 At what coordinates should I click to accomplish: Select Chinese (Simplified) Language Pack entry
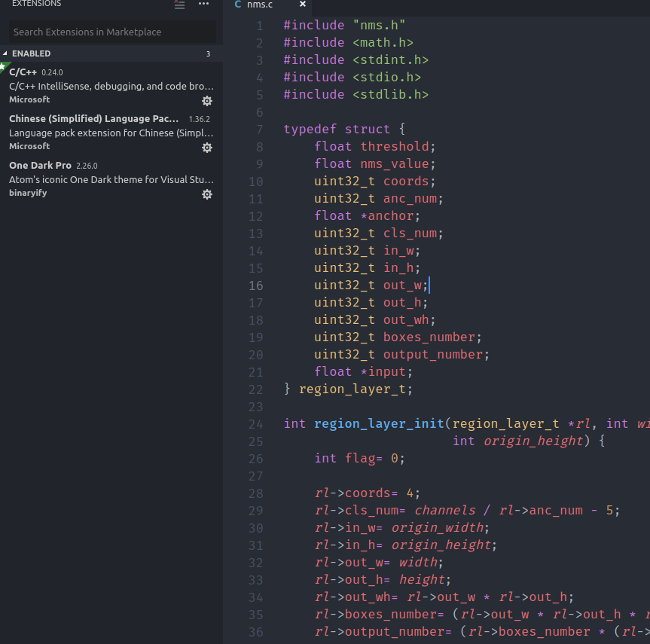pos(111,133)
